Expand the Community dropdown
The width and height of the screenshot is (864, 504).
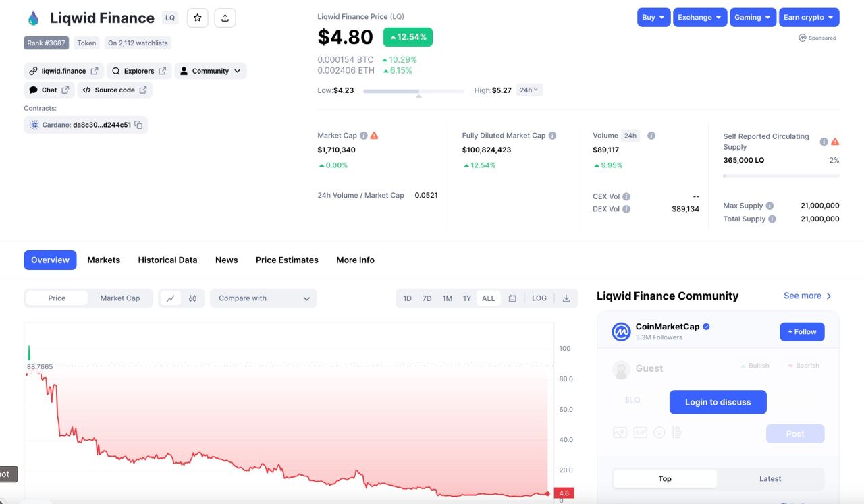point(211,71)
